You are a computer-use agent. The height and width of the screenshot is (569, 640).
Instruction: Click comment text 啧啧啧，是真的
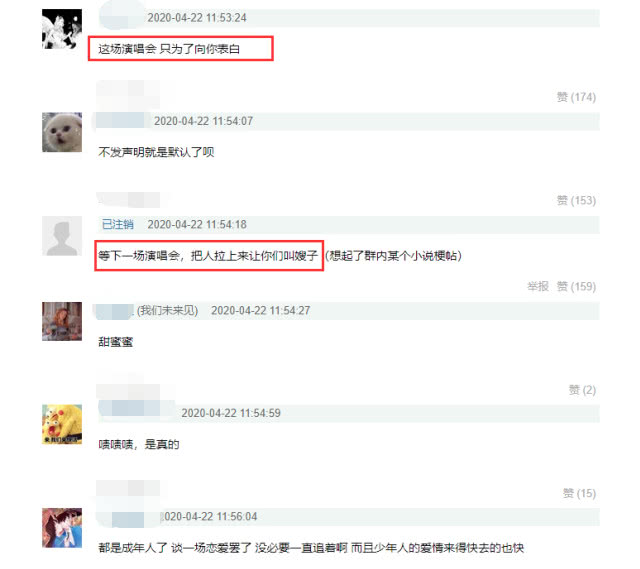click(x=139, y=445)
